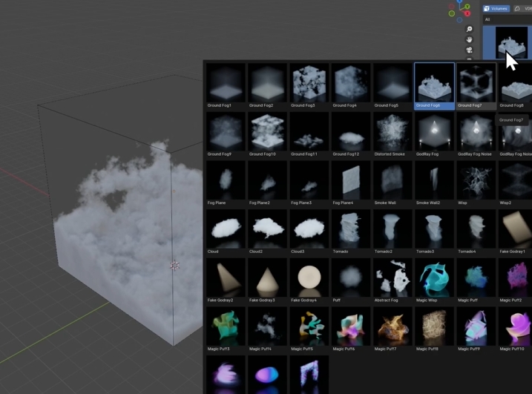
Task: Click the hand pan-view icon
Action: coord(469,40)
